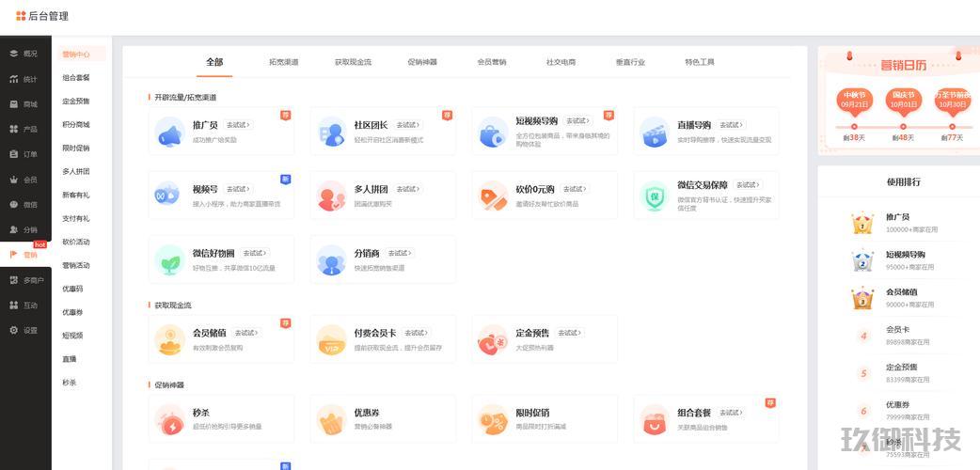Image resolution: width=980 pixels, height=470 pixels.
Task: Click the 国庆节 10月01日 calendar marker
Action: 903,102
